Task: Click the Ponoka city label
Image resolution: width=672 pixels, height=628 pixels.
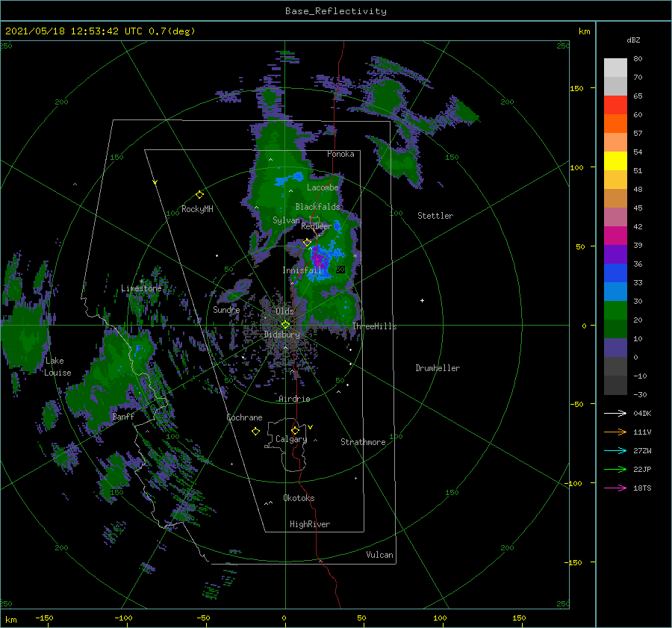Action: click(x=340, y=154)
